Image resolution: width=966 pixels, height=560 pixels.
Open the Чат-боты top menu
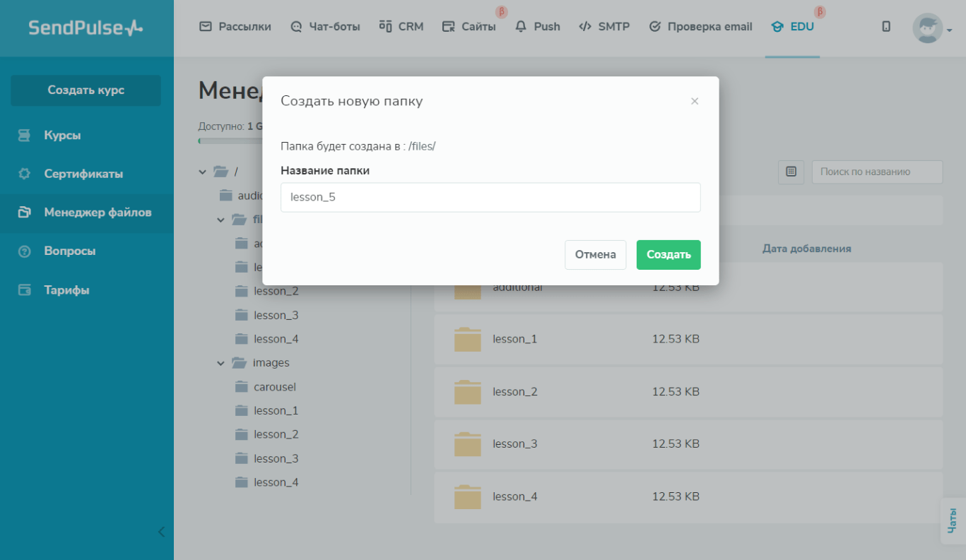tap(325, 27)
